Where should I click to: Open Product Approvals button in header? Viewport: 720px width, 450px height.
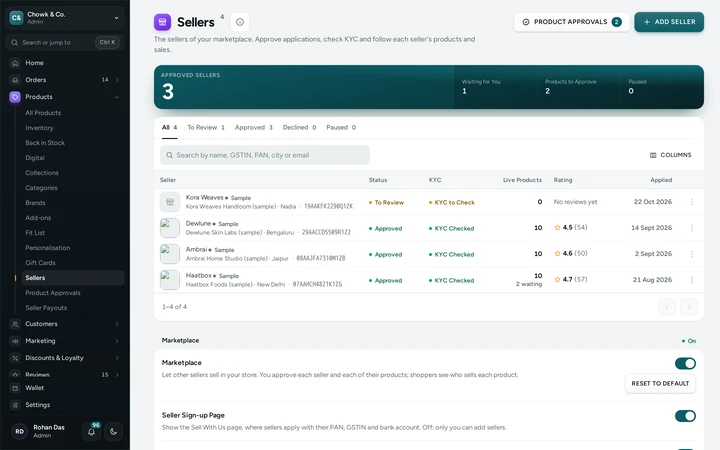coord(572,22)
